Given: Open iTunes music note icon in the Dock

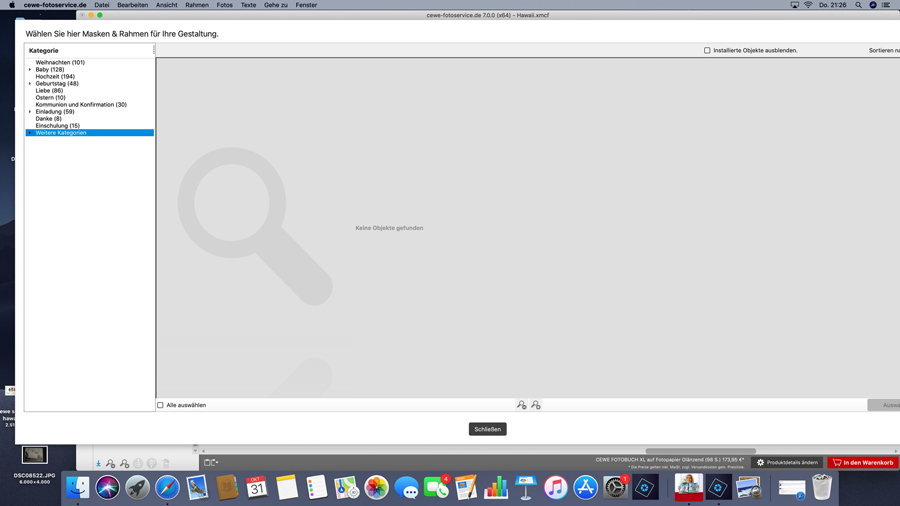Looking at the screenshot, I should click(x=556, y=488).
